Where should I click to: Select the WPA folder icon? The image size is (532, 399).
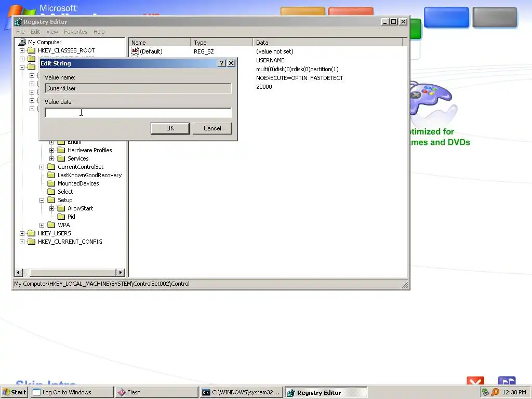51,225
